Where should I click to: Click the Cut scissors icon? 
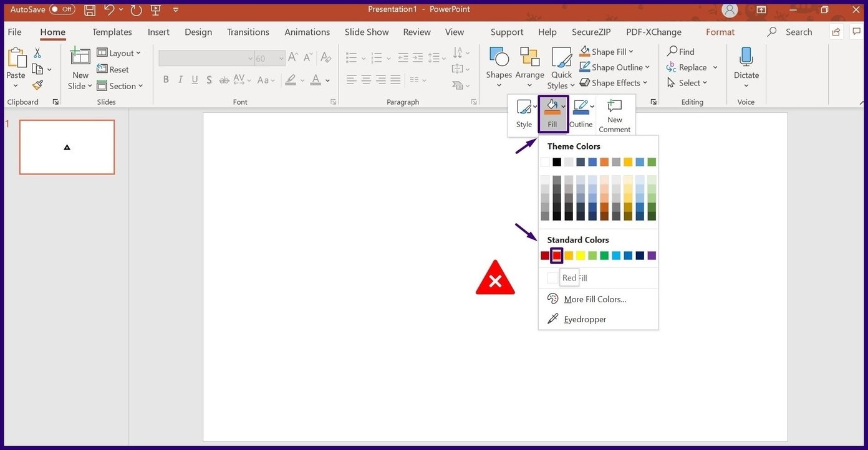coord(37,53)
